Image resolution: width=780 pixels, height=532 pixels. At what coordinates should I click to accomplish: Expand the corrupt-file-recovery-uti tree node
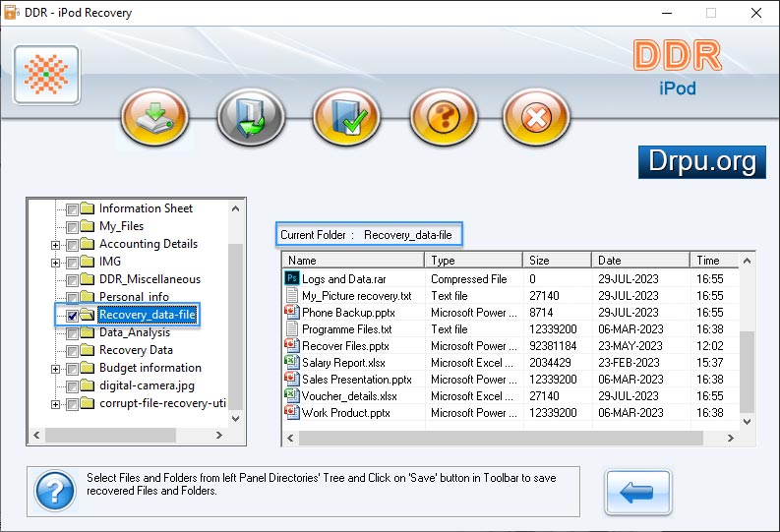pos(56,404)
